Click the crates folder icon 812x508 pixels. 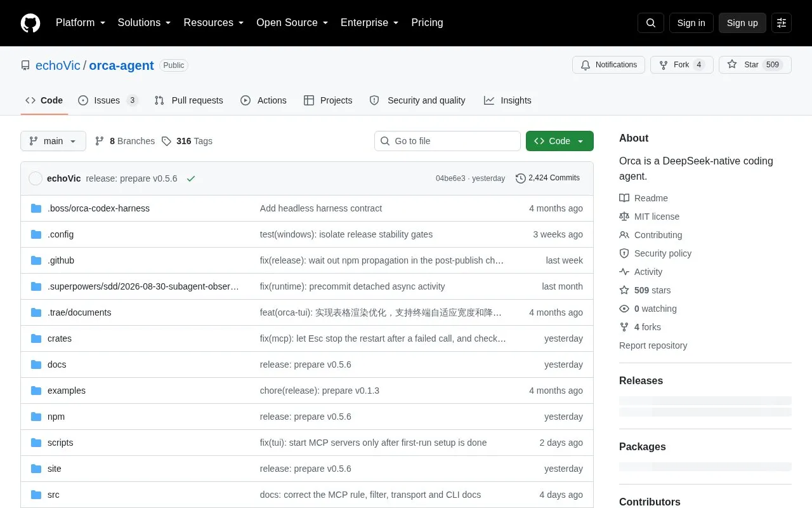(x=36, y=338)
